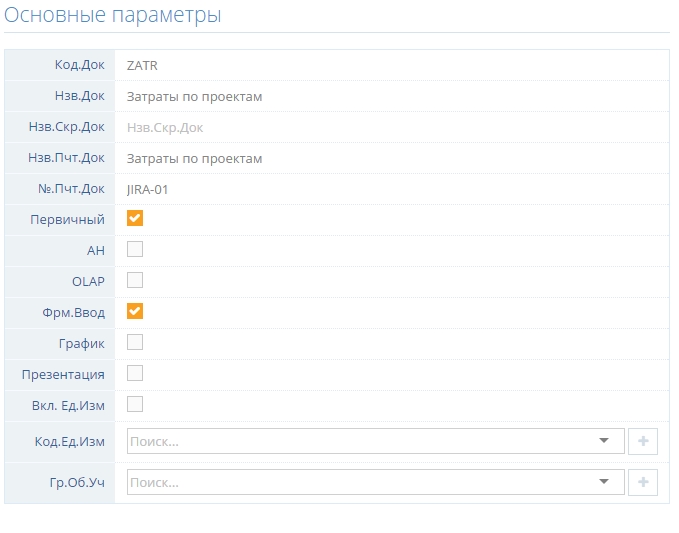
Task: Click the empty Нзв.Скр.Док input field
Action: pyautogui.click(x=390, y=127)
